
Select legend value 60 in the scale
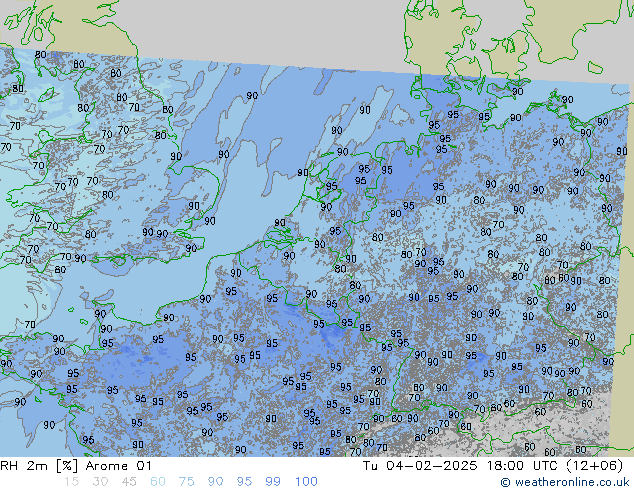click(x=158, y=482)
